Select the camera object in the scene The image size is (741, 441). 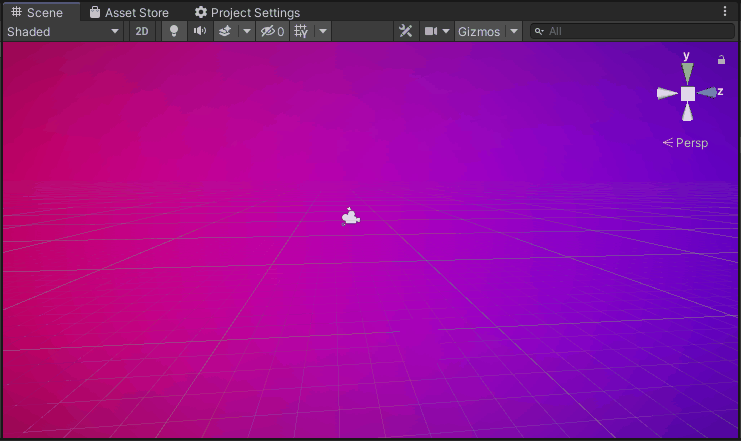[350, 217]
